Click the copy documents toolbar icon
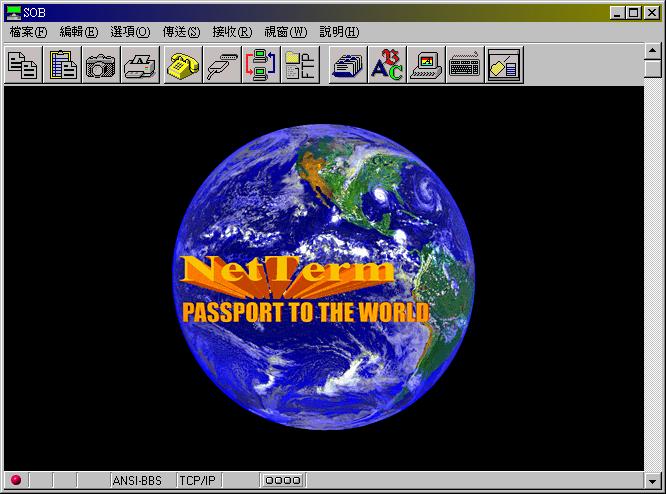Screen dimensions: 666x494 pos(23,65)
